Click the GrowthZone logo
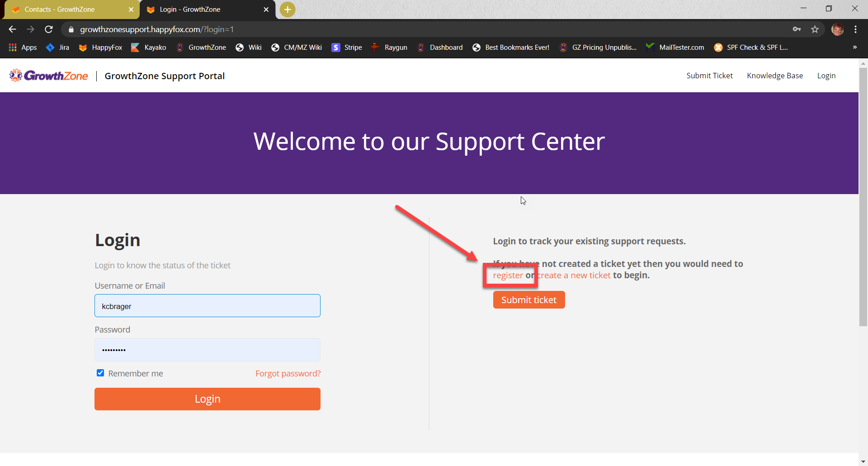Screen dimensions: 868x466 (49, 76)
